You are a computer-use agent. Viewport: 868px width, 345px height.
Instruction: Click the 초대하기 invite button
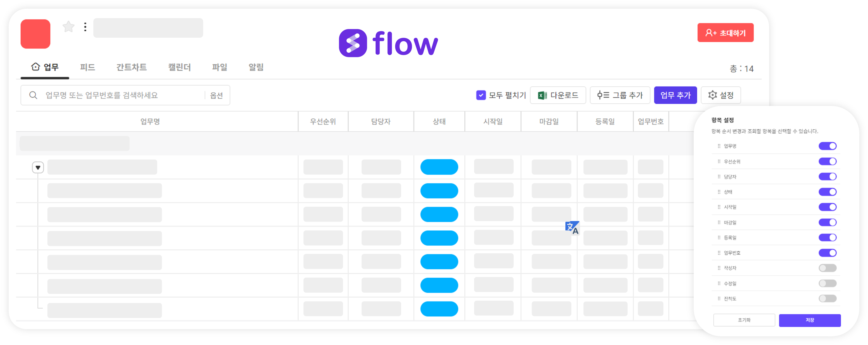coord(725,33)
